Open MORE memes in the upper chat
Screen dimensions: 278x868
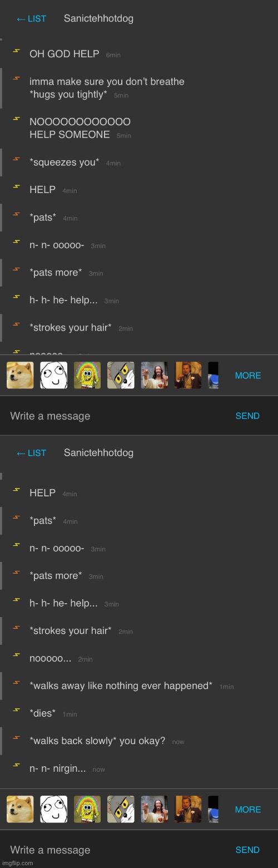coord(248,376)
